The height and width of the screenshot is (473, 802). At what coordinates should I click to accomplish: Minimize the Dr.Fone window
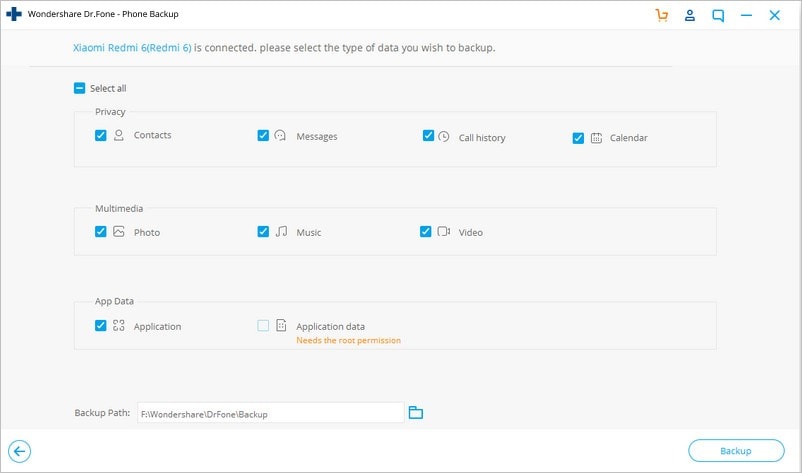click(x=747, y=16)
